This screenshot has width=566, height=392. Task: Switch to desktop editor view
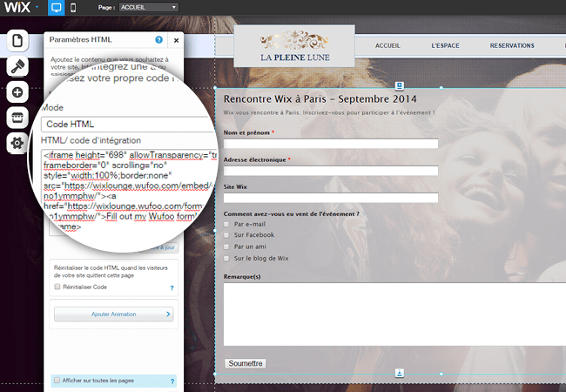click(57, 8)
